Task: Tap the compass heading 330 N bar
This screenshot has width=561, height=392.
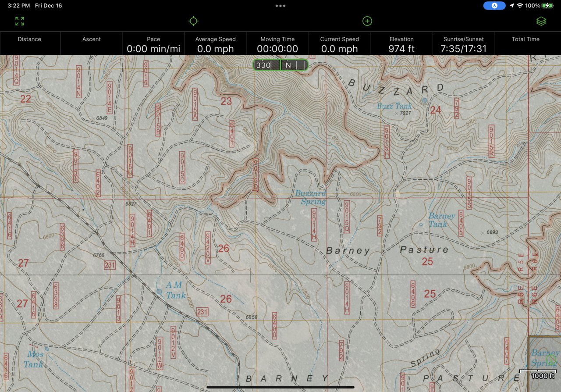Action: [280, 65]
